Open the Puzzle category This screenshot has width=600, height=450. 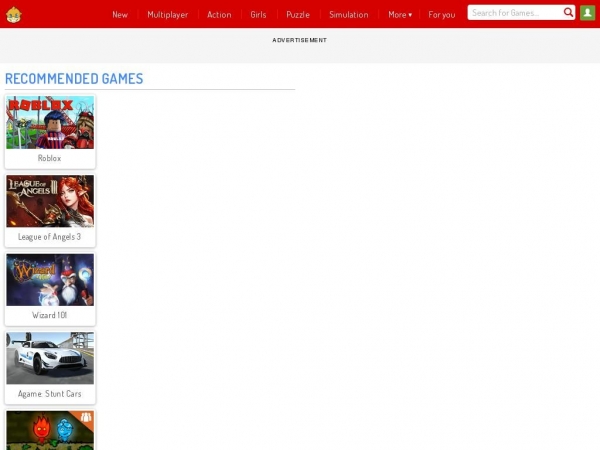[x=298, y=15]
